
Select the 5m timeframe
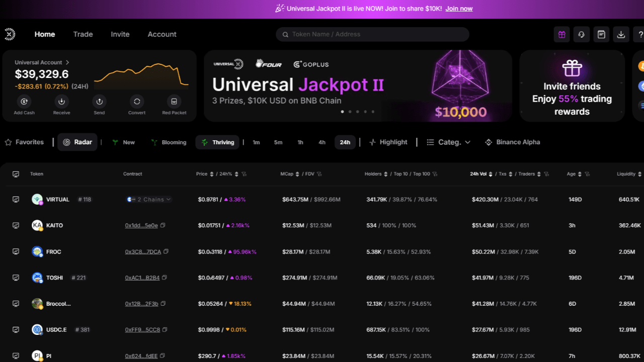click(278, 142)
